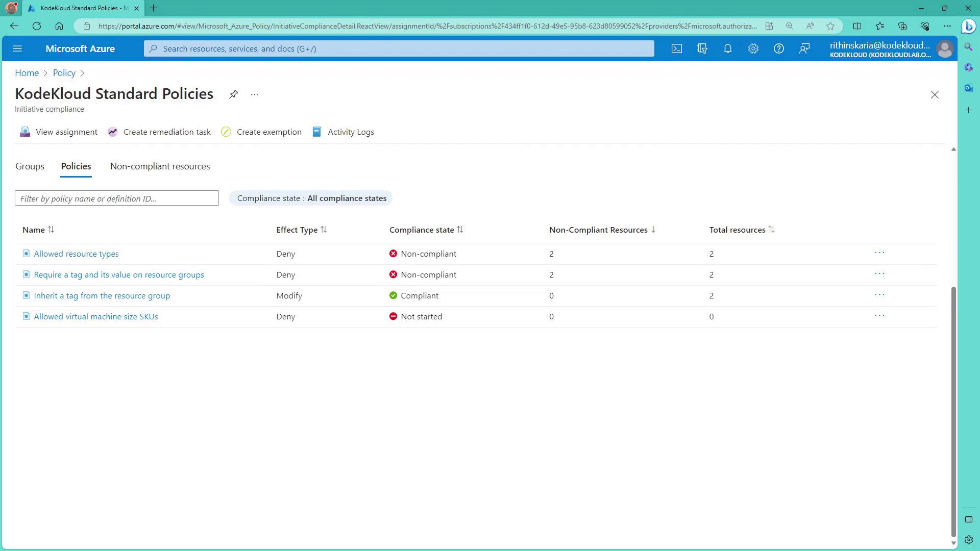Open the Directories and subscriptions filter icon

(x=702, y=48)
